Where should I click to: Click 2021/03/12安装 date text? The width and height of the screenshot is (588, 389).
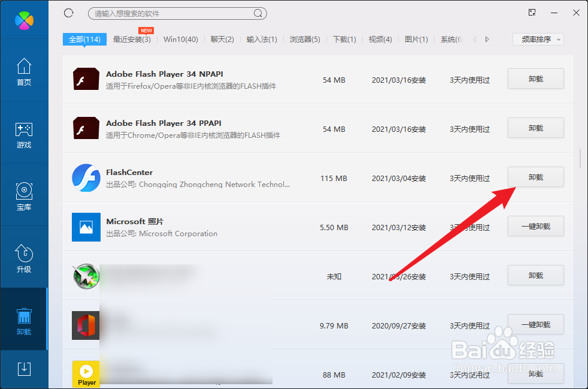[x=399, y=228]
